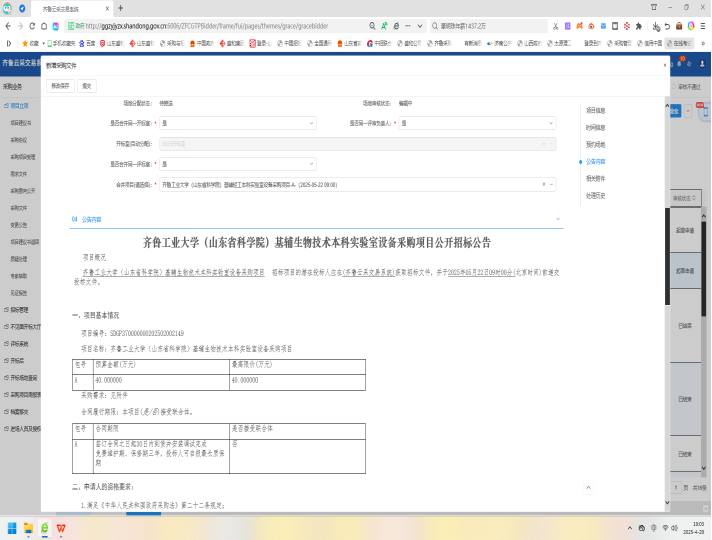Viewport: 712px width, 540px height.
Task: Expand 评标系统 menu in left sidebar
Action: click(x=20, y=344)
